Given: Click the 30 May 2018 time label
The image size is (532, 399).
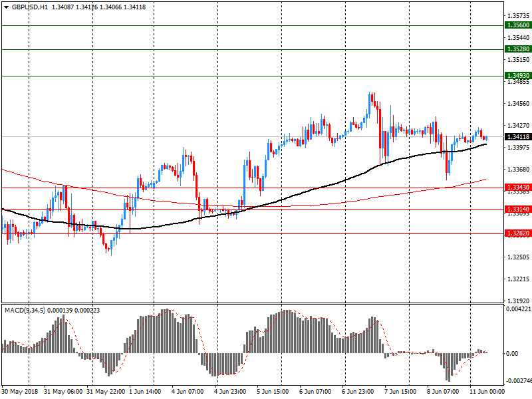Looking at the screenshot, I should point(20,392).
